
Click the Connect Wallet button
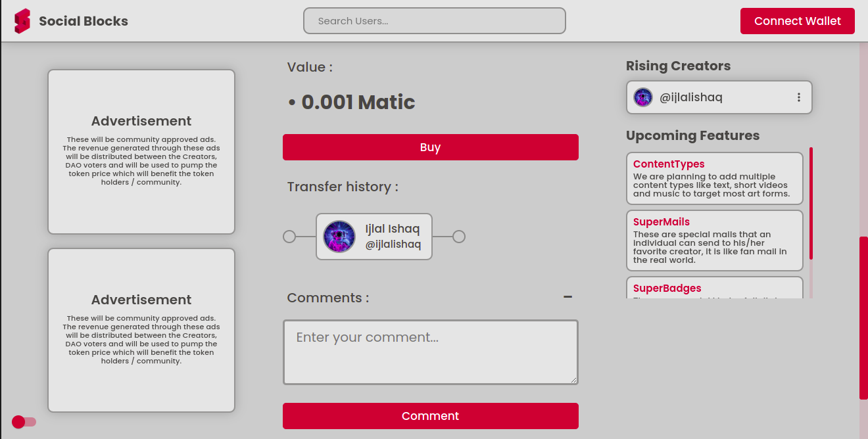click(797, 21)
